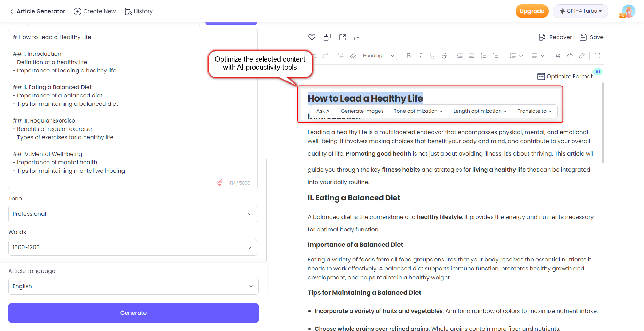644x331 pixels.
Task: Download the article
Action: (x=358, y=37)
